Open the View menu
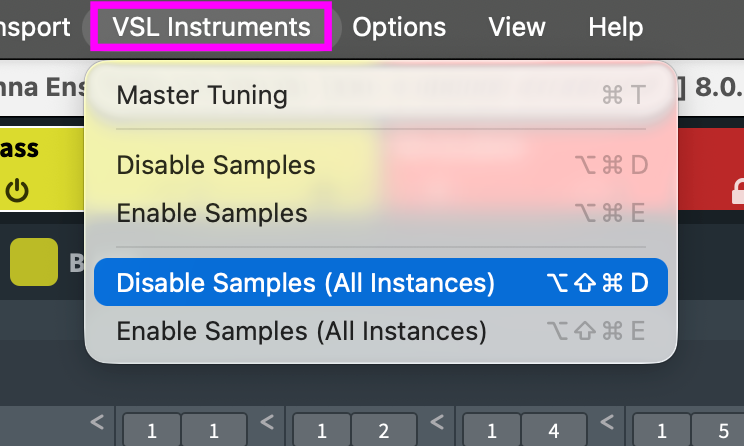This screenshot has width=744, height=446. point(517,27)
